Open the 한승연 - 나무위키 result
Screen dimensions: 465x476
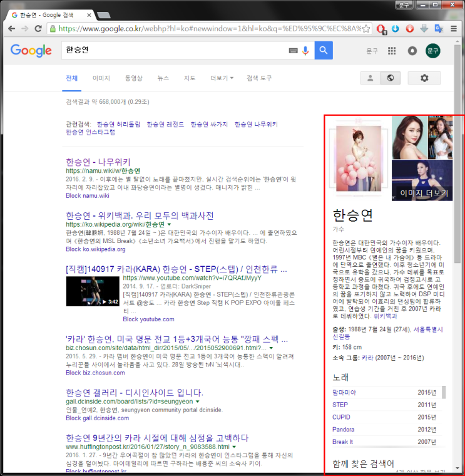(98, 162)
